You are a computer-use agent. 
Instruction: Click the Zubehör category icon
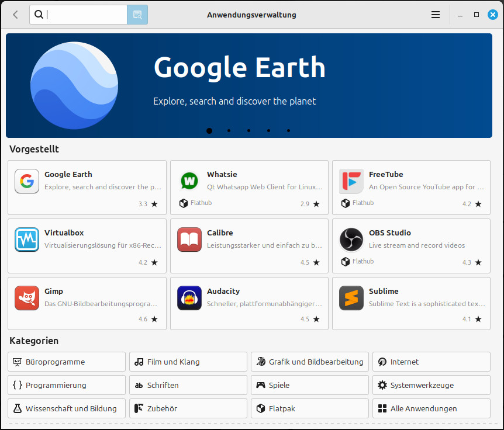pos(139,408)
